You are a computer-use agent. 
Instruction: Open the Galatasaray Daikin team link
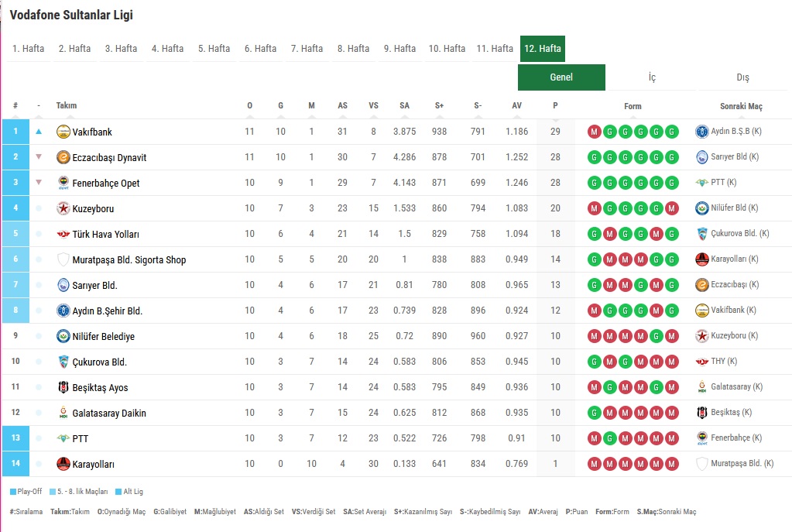pyautogui.click(x=109, y=414)
